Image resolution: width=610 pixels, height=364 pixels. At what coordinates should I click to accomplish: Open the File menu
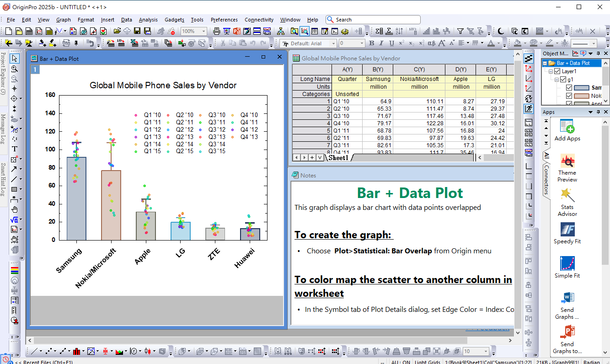11,20
